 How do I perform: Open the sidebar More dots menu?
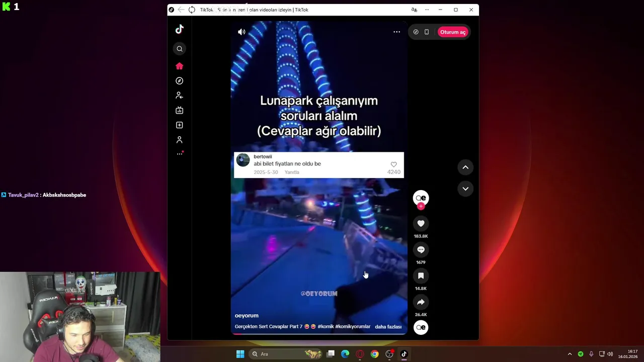coord(180,154)
